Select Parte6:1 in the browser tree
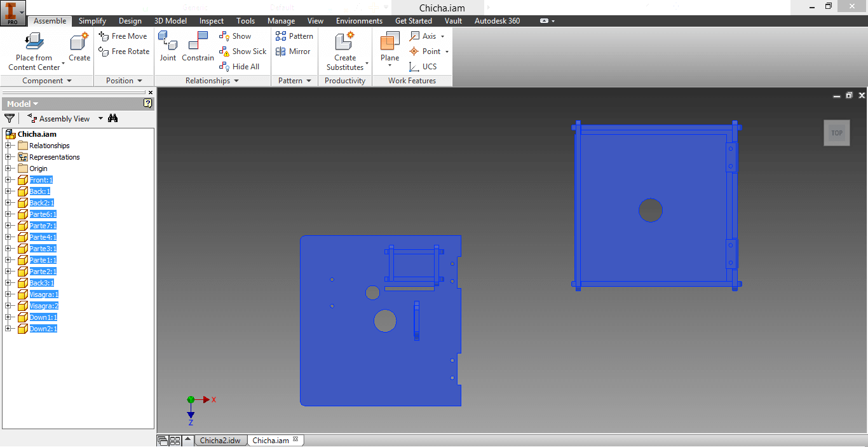Screen dimensions: 868x447 [43, 214]
